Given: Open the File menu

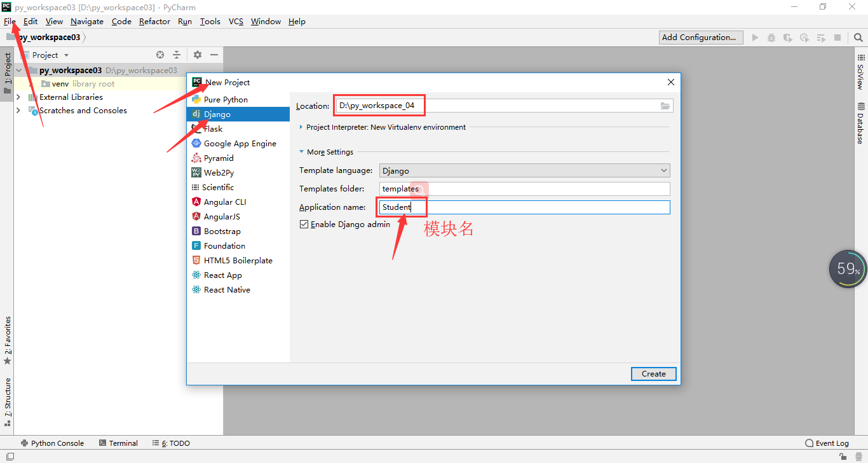Looking at the screenshot, I should [x=10, y=22].
